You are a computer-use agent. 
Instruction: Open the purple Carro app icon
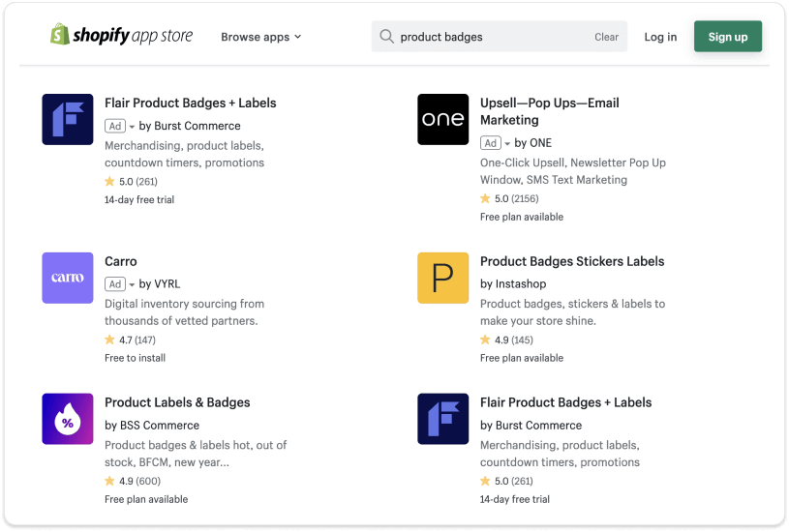68,278
